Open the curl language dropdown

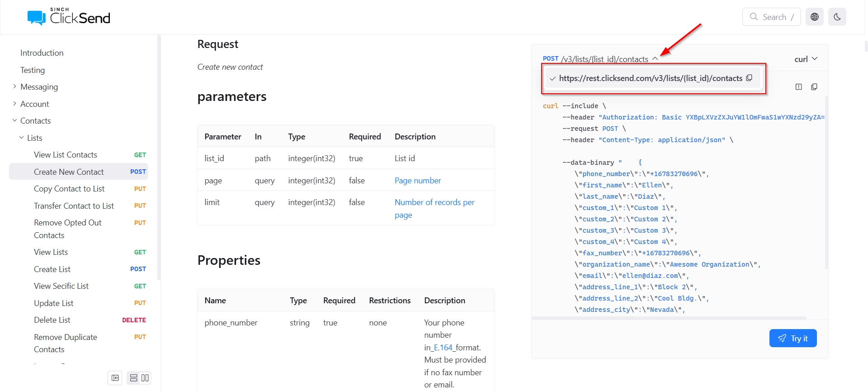tap(806, 59)
